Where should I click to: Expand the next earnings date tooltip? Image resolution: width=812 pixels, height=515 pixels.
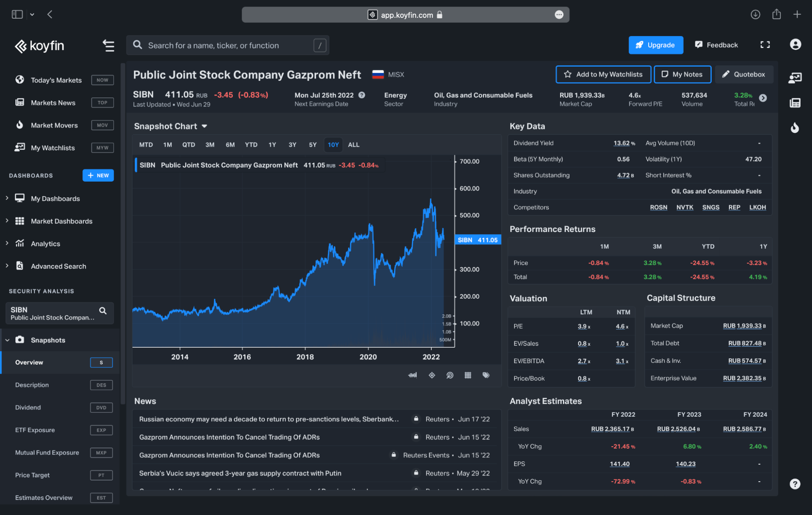pyautogui.click(x=362, y=95)
